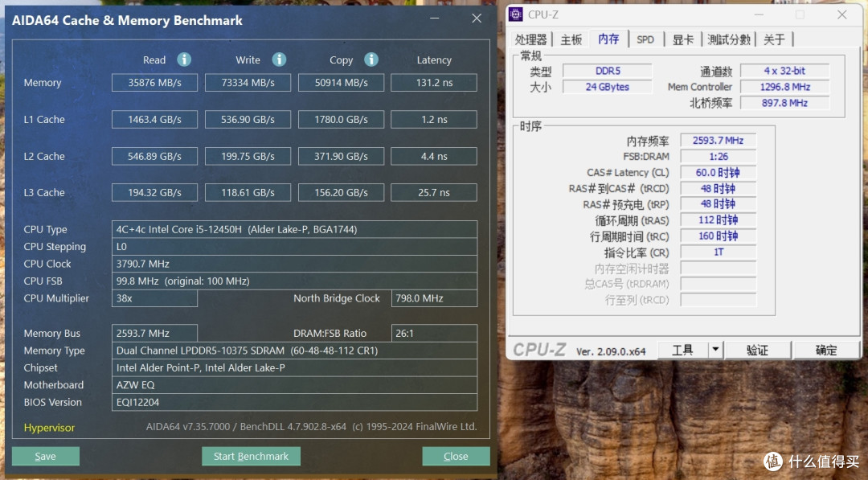Click the Copy info icon in AIDA64
868x480 pixels.
371,59
